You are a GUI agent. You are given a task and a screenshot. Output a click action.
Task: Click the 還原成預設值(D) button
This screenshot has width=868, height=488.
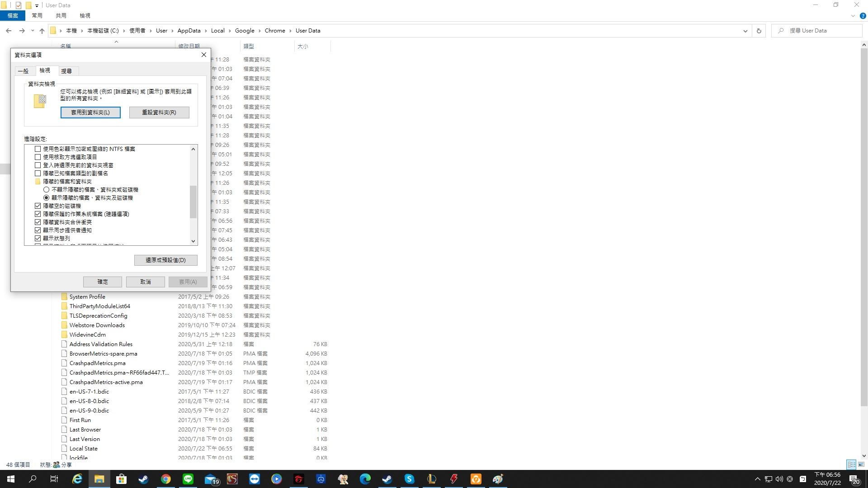[x=165, y=260]
